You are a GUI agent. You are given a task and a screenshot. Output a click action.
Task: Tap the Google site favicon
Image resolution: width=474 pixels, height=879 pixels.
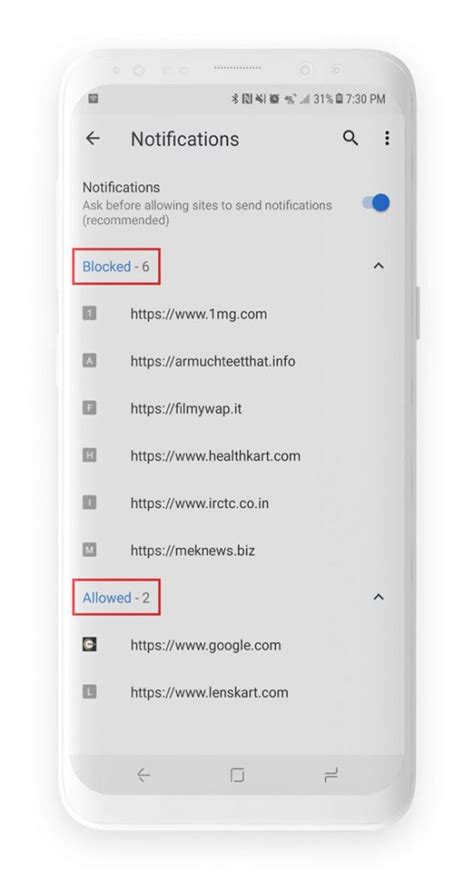point(90,645)
